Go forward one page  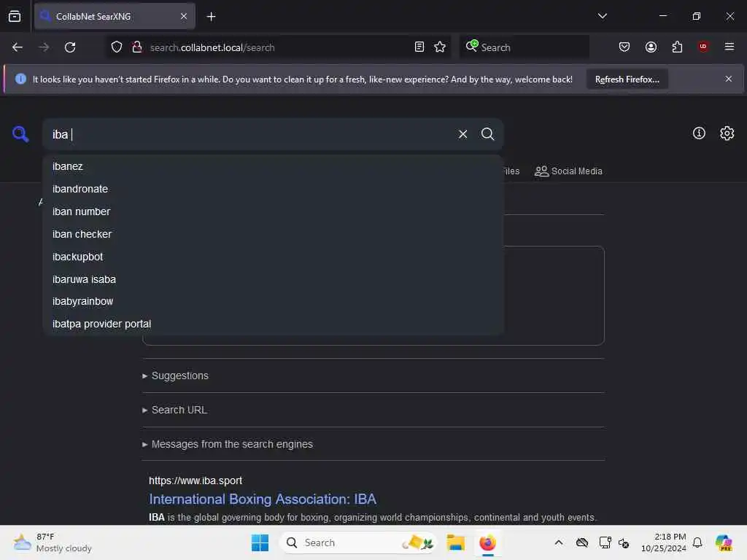point(44,47)
